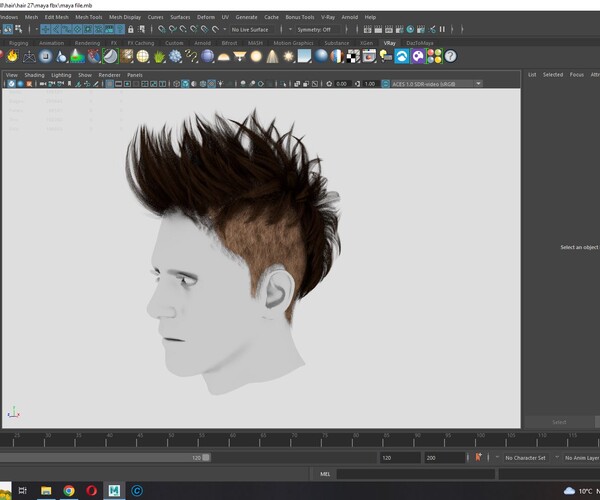Toggle smooth shade all blue cube
Viewport: 600px width, 500px height.
185,83
